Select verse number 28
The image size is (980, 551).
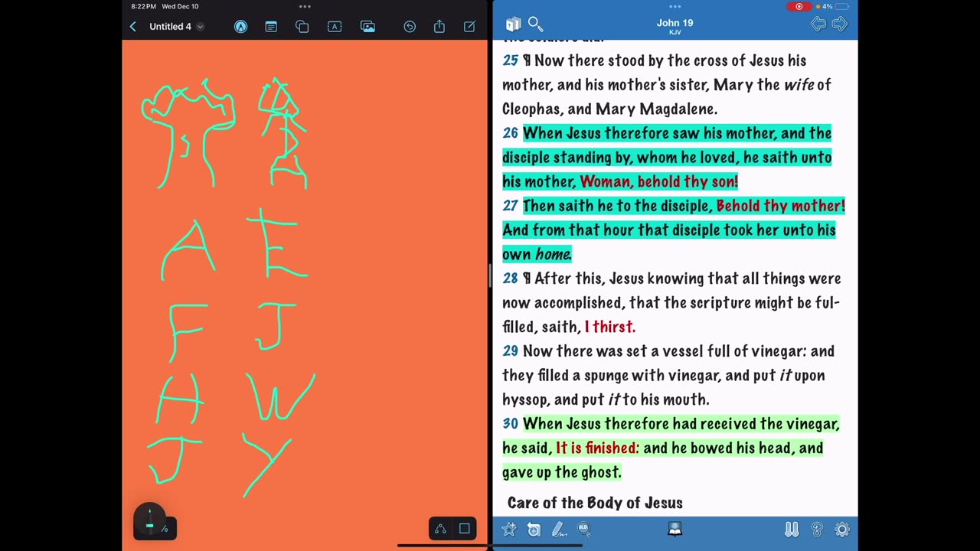pos(510,279)
